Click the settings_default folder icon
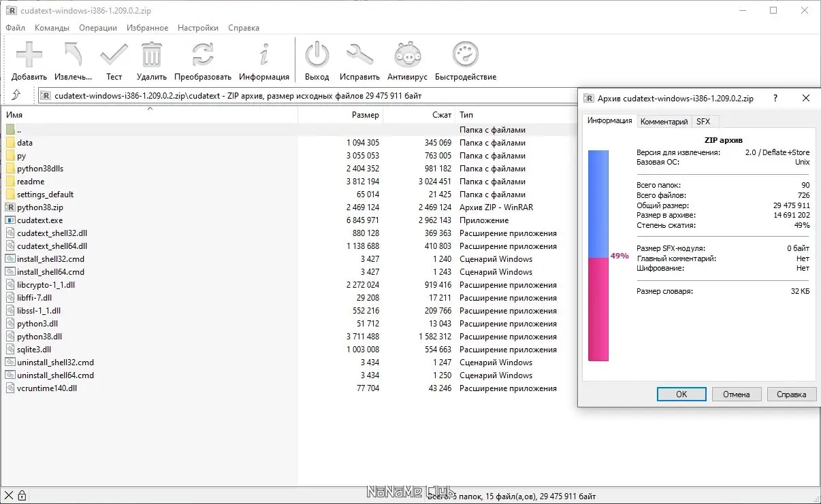Screen dimensions: 821x504 pyautogui.click(x=10, y=195)
